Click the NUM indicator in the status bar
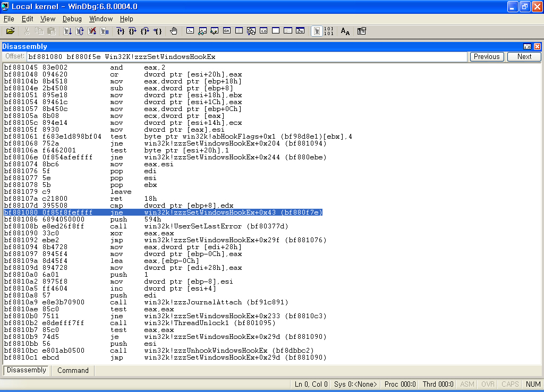 click(533, 384)
